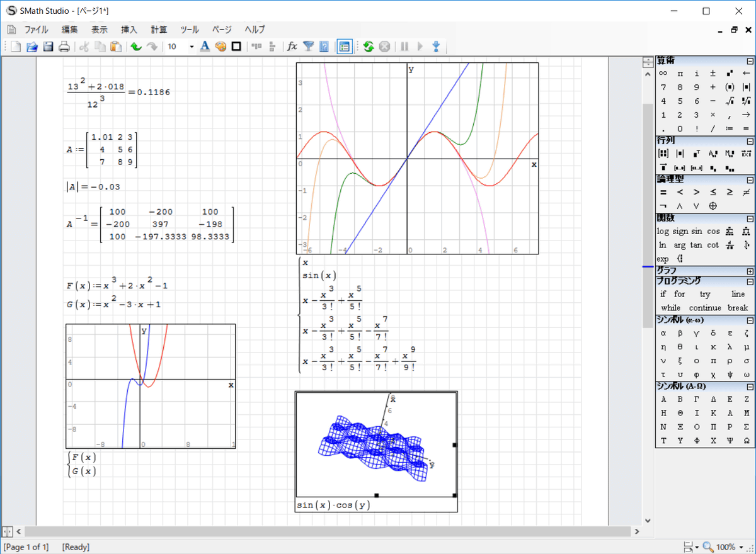Insert the cross product operator
The height and width of the screenshot is (554, 756).
coord(747,153)
